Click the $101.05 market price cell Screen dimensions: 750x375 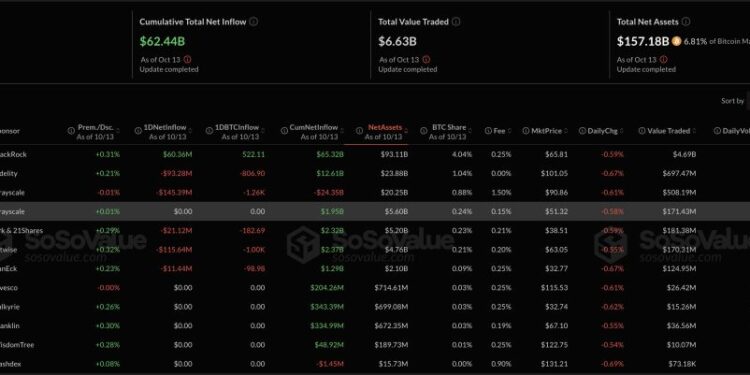(554, 173)
